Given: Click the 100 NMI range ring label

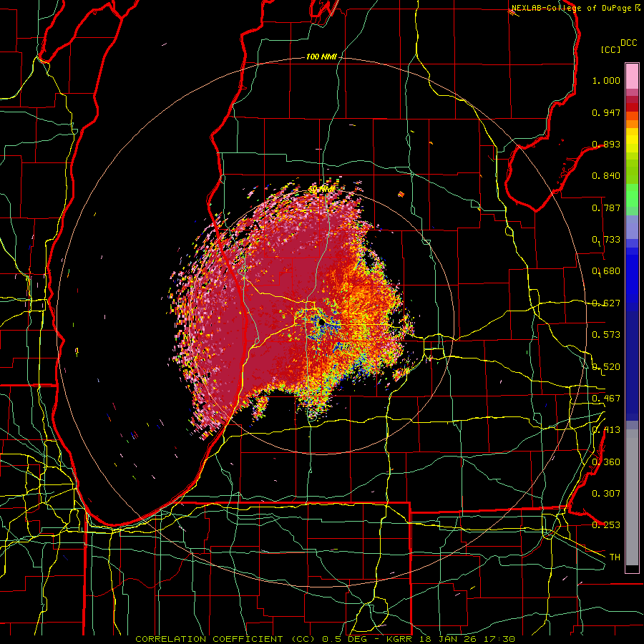Looking at the screenshot, I should 321,57.
